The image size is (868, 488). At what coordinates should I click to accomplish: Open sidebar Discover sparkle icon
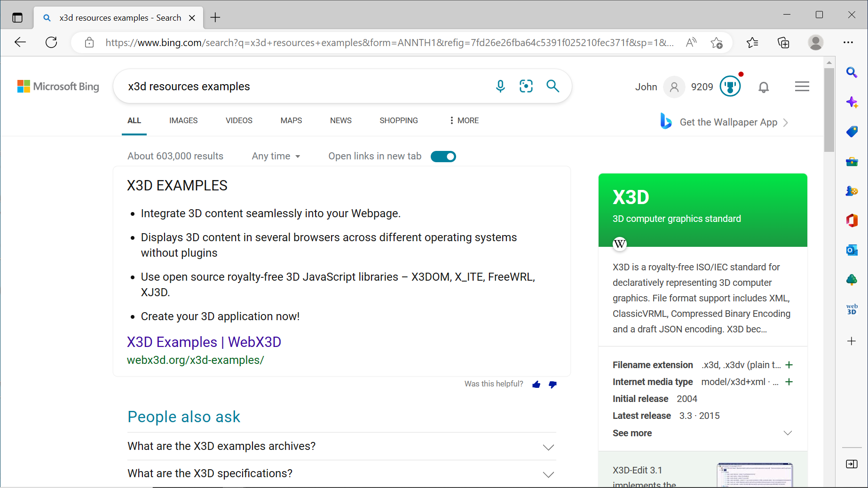coord(852,102)
